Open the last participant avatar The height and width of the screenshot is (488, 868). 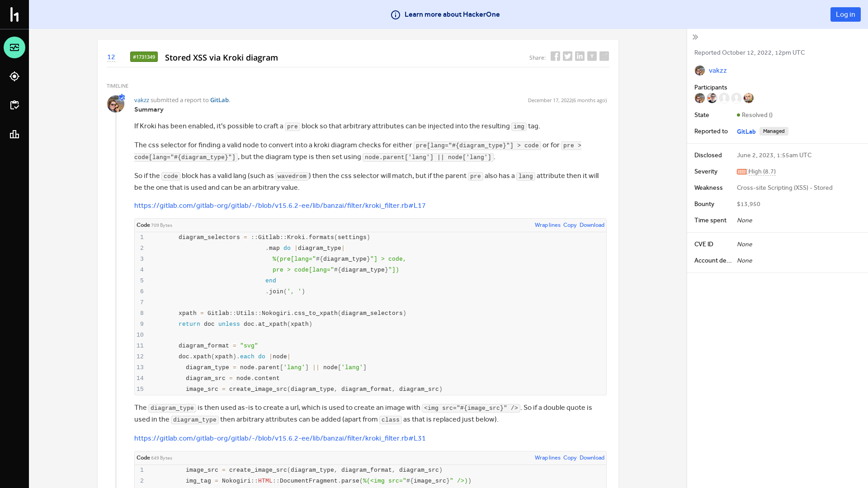pyautogui.click(x=749, y=98)
